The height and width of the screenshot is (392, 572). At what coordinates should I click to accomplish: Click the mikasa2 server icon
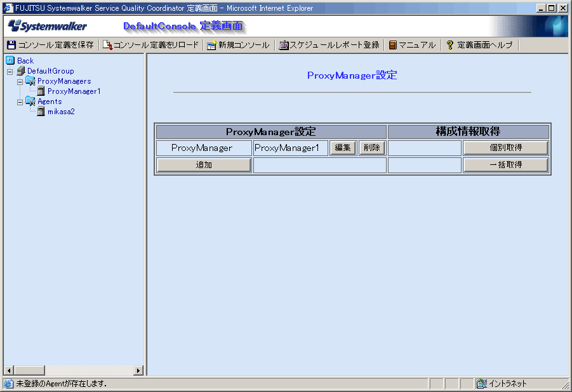(41, 112)
